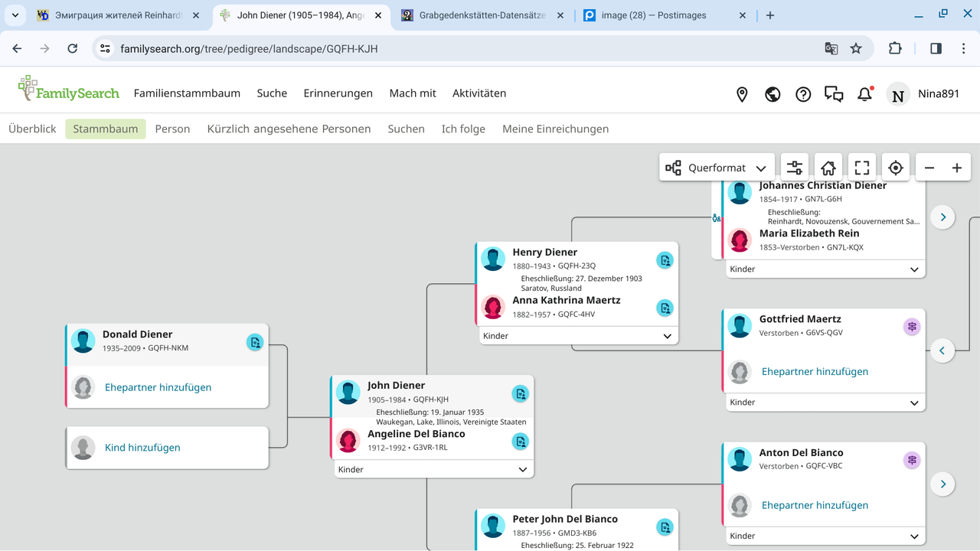The width and height of the screenshot is (980, 551).
Task: Collapse ancestors arrow beside Gottfried Maertz
Action: 942,350
